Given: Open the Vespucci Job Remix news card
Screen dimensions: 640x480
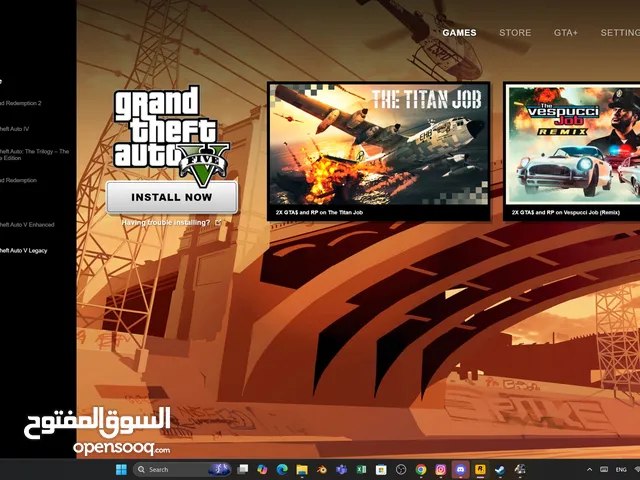Looking at the screenshot, I should [x=571, y=151].
